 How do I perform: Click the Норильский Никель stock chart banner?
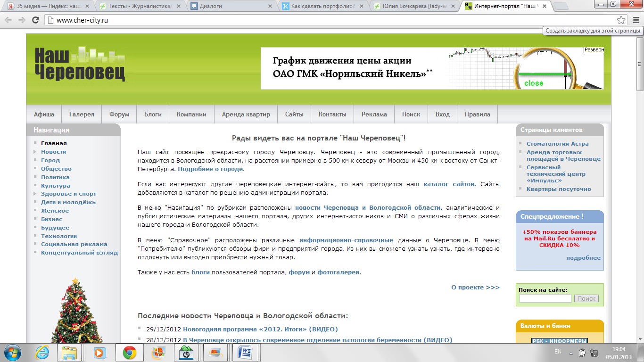(x=432, y=68)
